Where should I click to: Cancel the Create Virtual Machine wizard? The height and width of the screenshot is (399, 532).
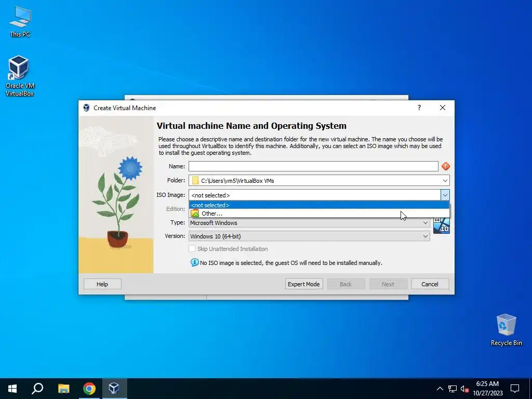pos(430,284)
